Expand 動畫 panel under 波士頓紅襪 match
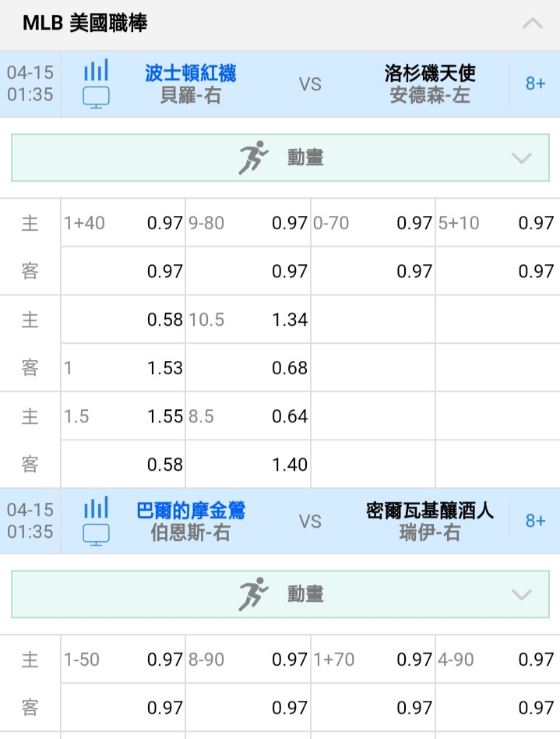 pos(280,157)
